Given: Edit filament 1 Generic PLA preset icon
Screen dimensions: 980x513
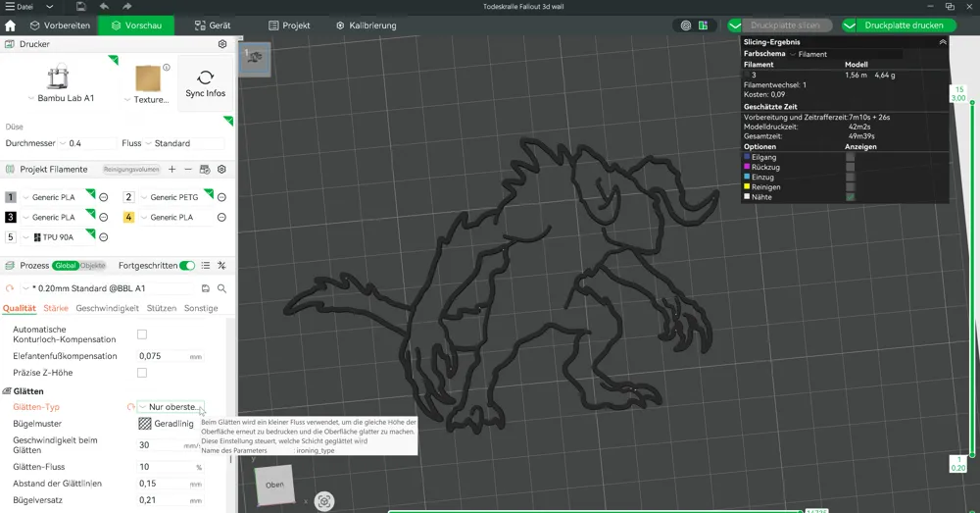Looking at the screenshot, I should point(104,198).
